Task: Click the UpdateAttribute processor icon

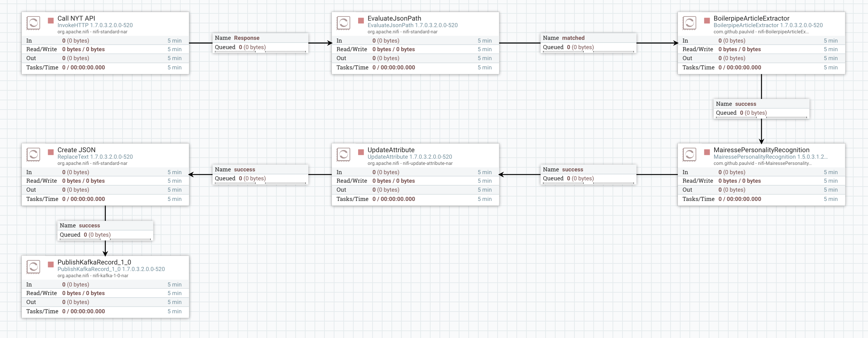Action: (343, 155)
